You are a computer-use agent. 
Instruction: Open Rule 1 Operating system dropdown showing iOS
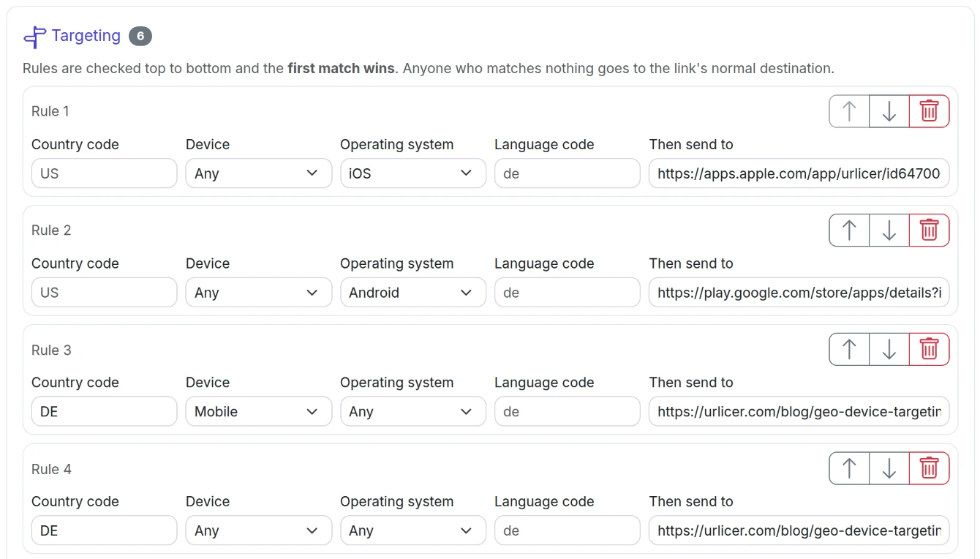(412, 173)
